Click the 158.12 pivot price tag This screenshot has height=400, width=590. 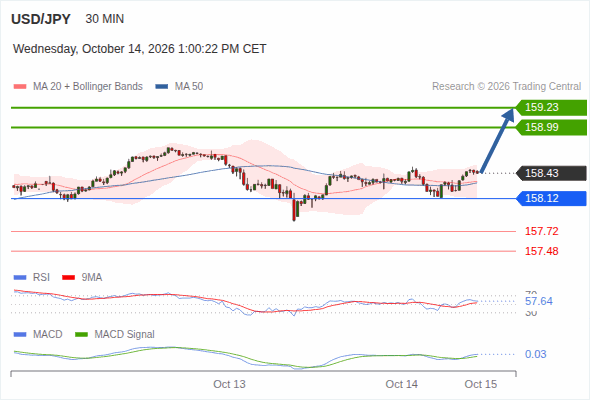coord(551,198)
